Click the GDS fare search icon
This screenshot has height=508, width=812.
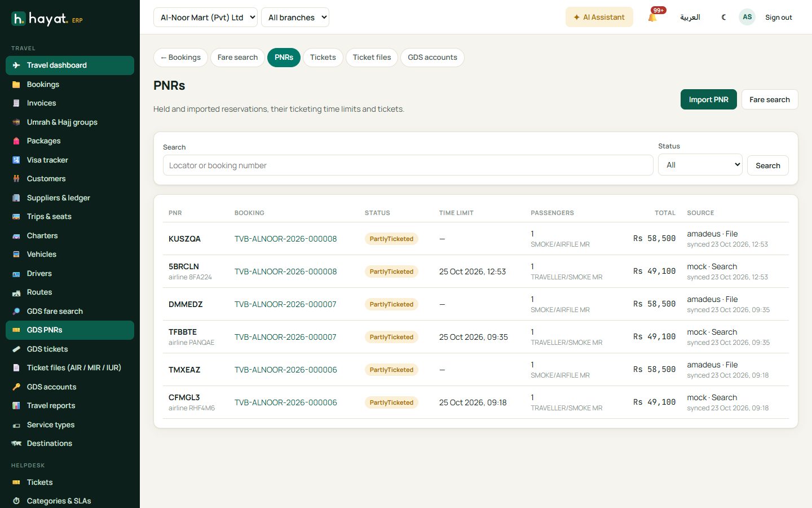click(16, 312)
